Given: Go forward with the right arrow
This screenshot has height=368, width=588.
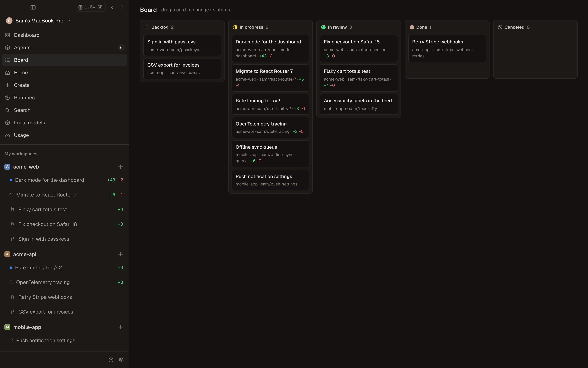Looking at the screenshot, I should pyautogui.click(x=122, y=7).
